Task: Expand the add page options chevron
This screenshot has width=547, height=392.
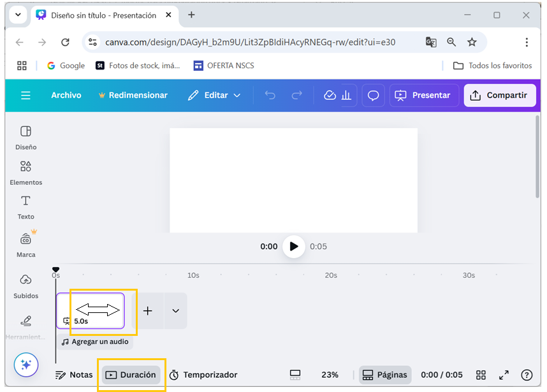Action: point(175,311)
